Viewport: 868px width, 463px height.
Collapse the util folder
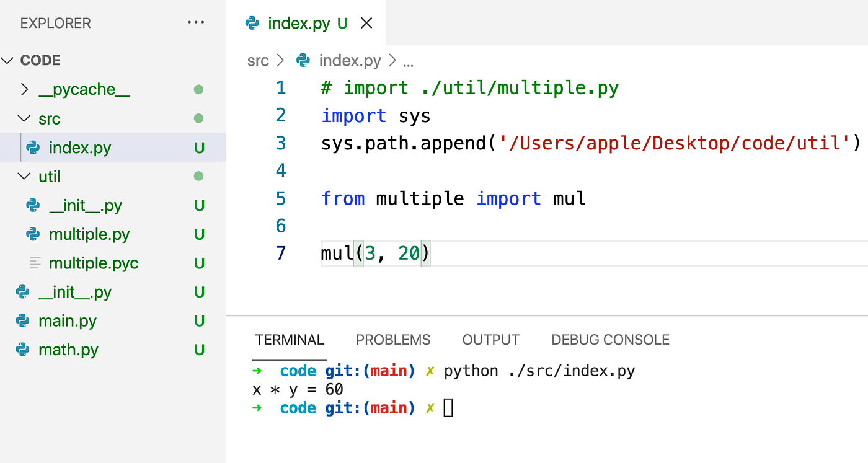pyautogui.click(x=24, y=176)
